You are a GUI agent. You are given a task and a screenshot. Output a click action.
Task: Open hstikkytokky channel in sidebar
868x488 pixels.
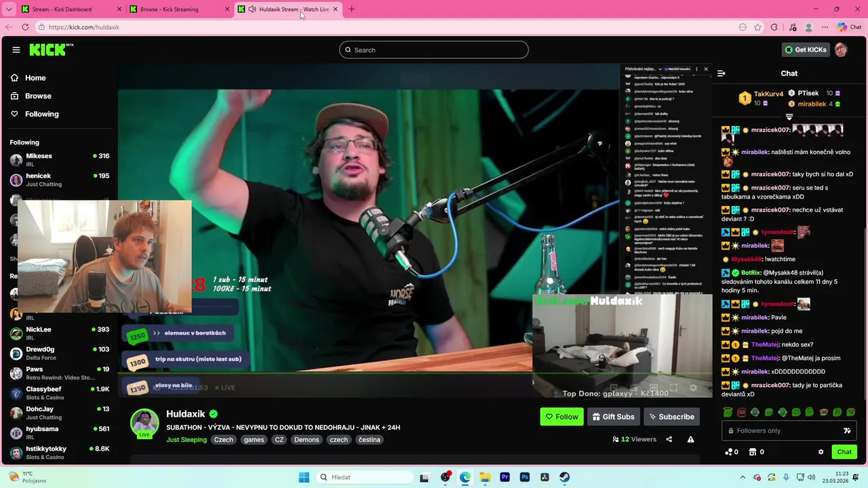click(x=60, y=453)
